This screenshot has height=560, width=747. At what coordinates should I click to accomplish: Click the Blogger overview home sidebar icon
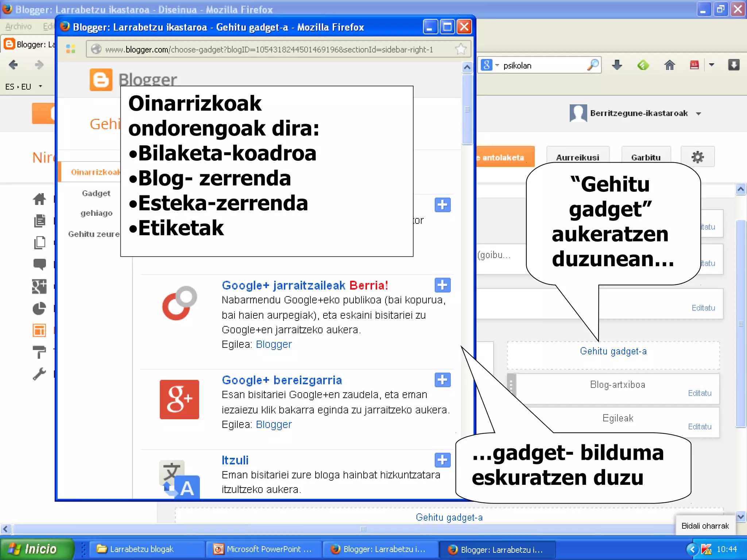pyautogui.click(x=39, y=199)
